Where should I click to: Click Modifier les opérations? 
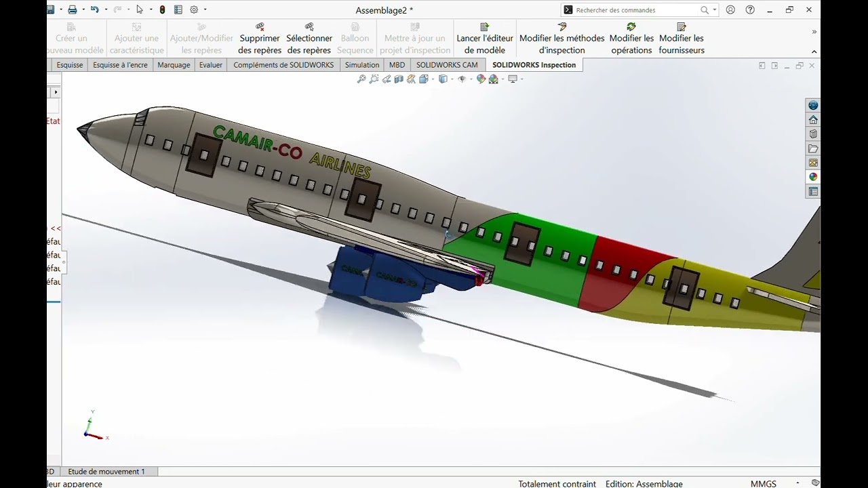[x=631, y=39]
